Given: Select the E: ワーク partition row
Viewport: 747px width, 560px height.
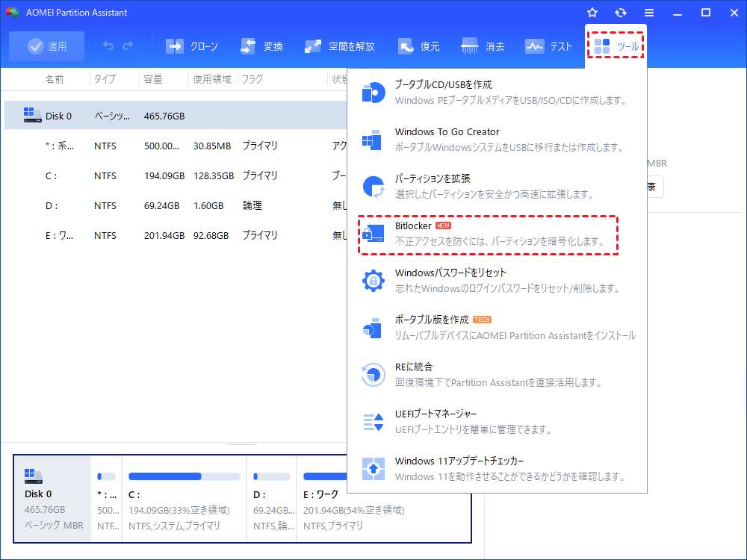Looking at the screenshot, I should (176, 236).
